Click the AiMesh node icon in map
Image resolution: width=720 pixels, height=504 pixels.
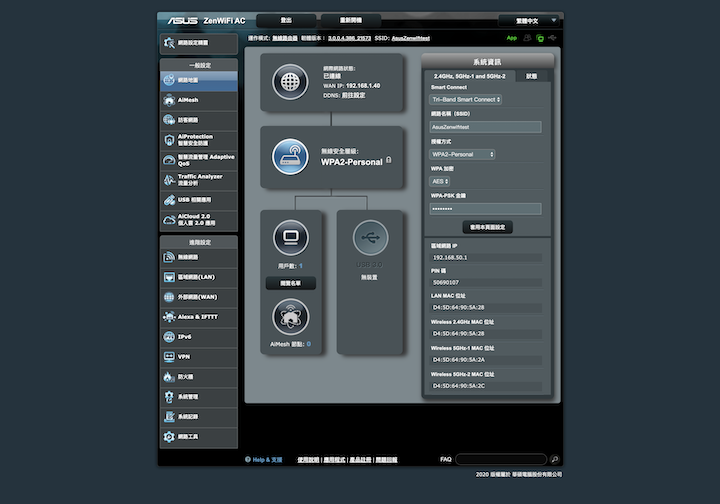[x=291, y=317]
